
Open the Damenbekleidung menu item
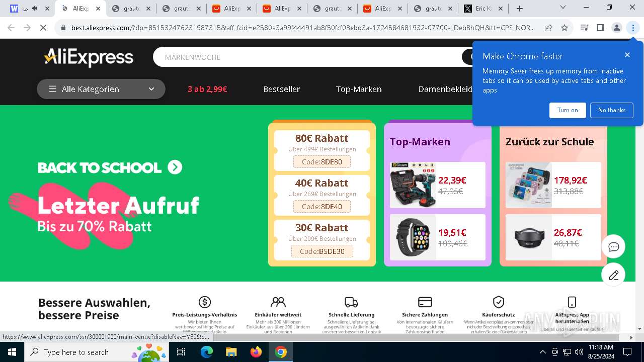point(445,89)
